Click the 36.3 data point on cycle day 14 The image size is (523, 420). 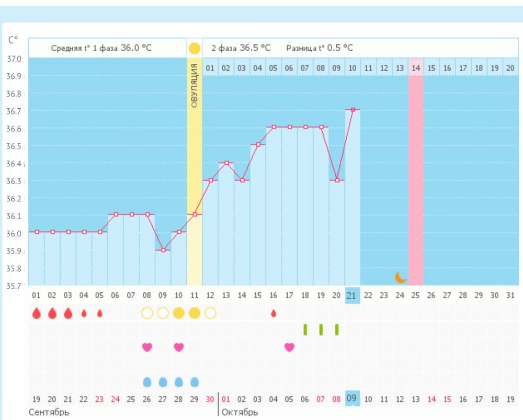[243, 180]
